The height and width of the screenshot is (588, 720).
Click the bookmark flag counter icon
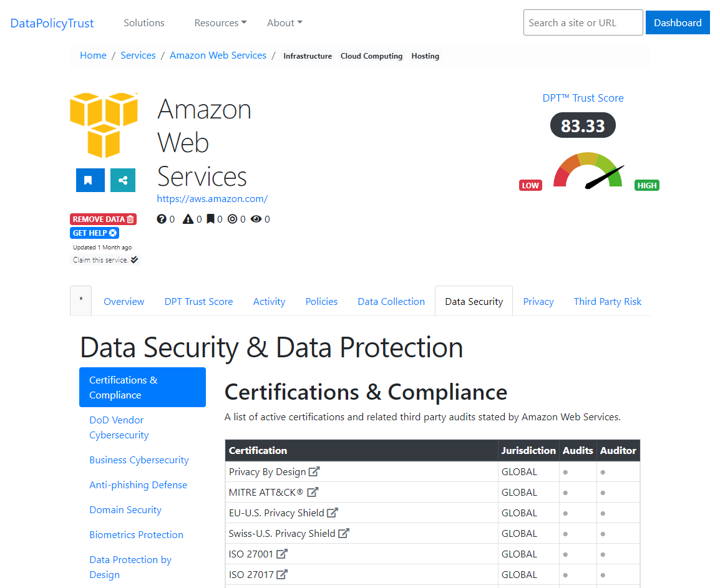(x=212, y=219)
